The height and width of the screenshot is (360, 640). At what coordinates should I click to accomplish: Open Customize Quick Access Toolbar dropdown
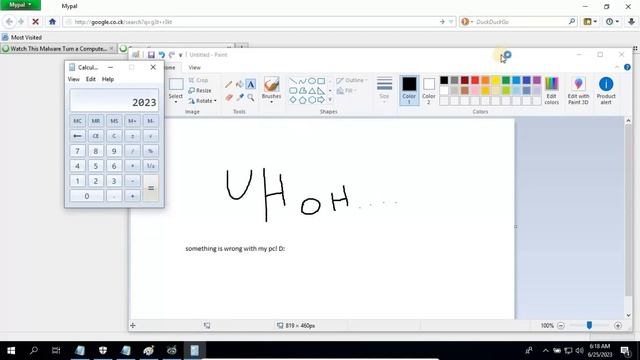180,55
